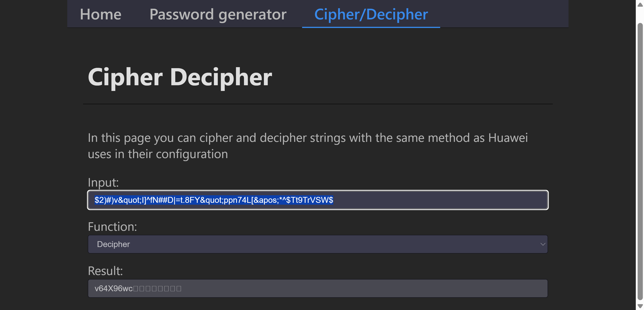Click the placeholder square glyphs in Result
644x310 pixels.
pos(157,289)
